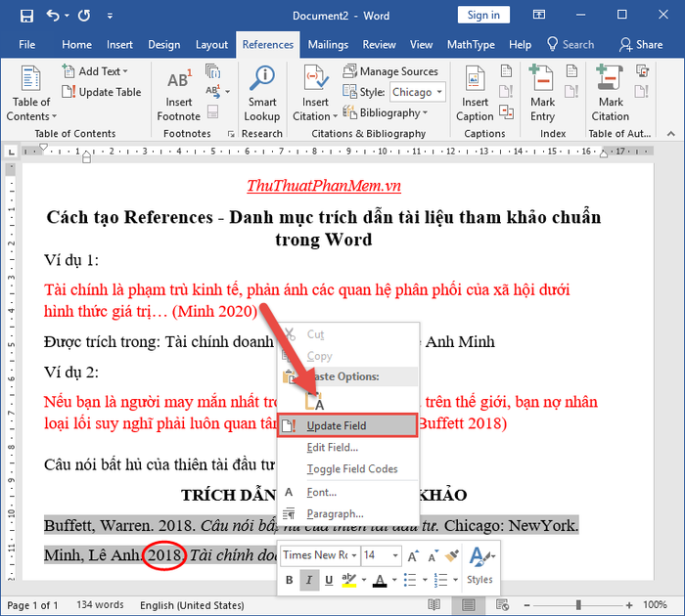Image resolution: width=685 pixels, height=616 pixels.
Task: Expand the Times New Roman font dropdown
Action: tap(354, 555)
